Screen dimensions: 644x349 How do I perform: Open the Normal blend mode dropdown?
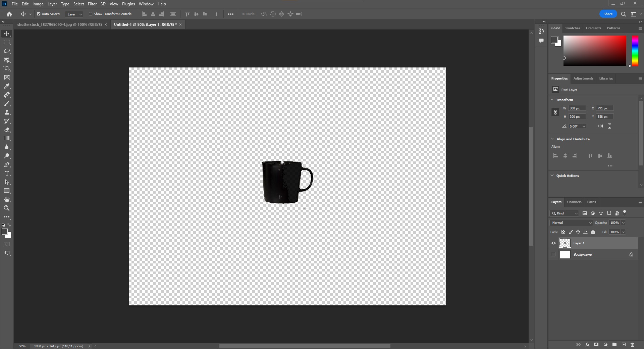[571, 223]
